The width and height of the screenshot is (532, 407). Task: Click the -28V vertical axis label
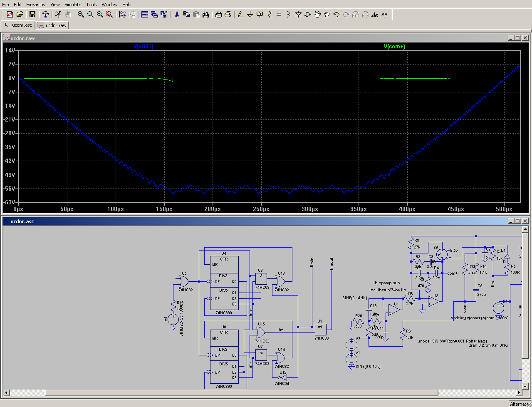10,133
